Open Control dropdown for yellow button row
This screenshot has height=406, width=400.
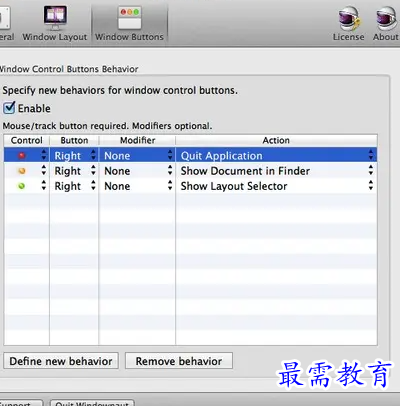(x=44, y=170)
